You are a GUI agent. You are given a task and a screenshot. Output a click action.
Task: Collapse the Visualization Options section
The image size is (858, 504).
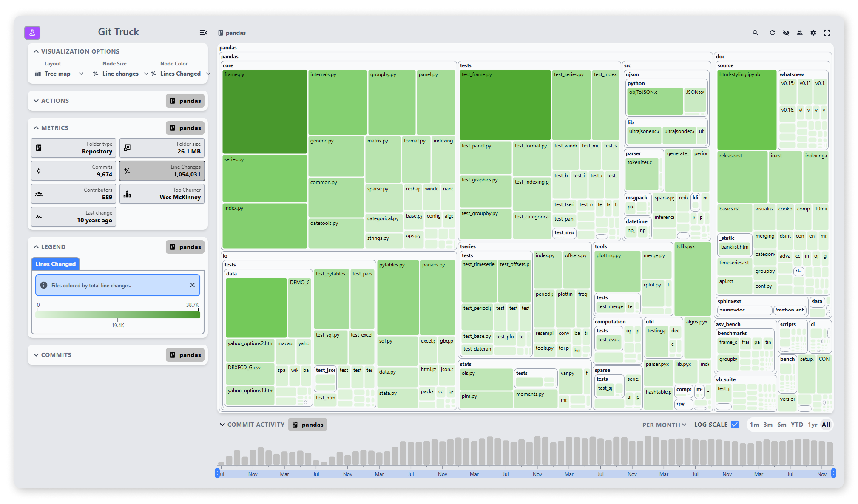coord(77,51)
